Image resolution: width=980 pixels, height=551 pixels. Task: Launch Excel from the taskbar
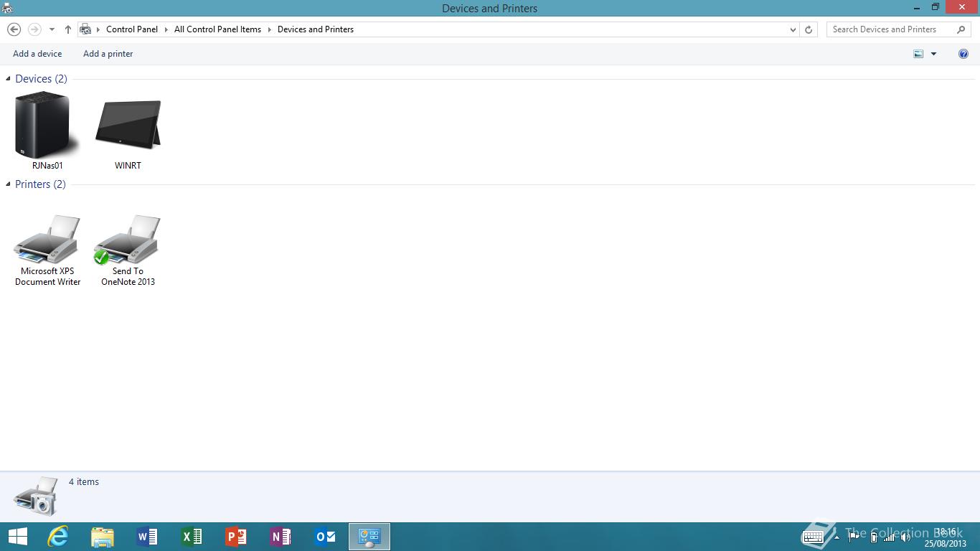pos(192,537)
